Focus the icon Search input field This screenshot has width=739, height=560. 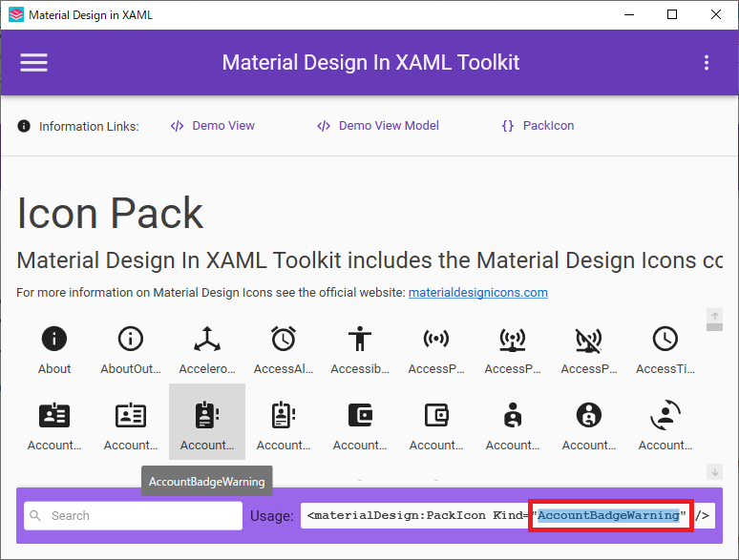point(134,516)
